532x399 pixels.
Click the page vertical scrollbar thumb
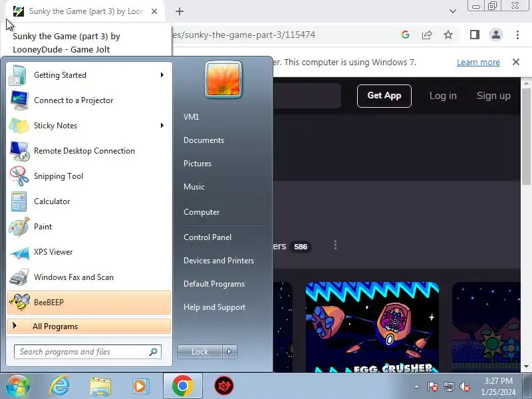click(x=526, y=136)
